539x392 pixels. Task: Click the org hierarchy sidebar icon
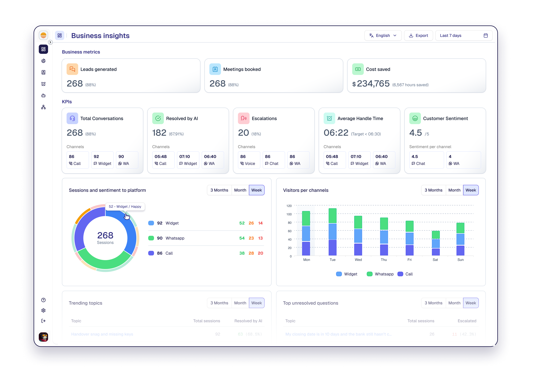point(43,107)
